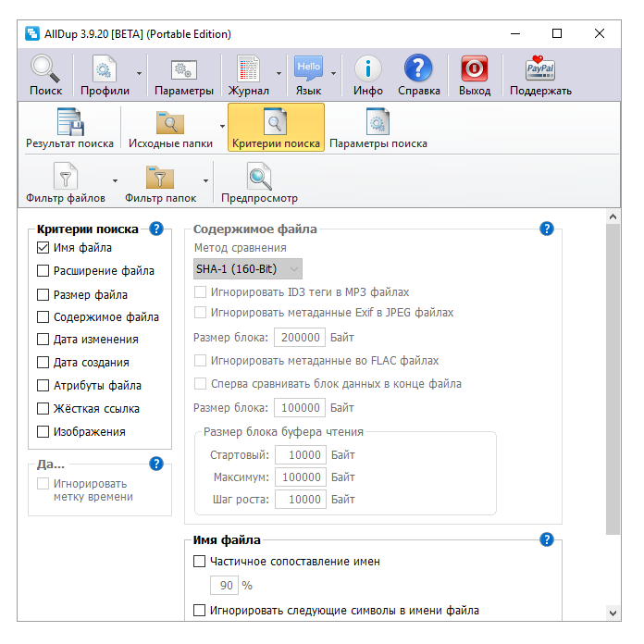Uncheck the Имя файла criterion
The width and height of the screenshot is (644, 644).
[43, 248]
